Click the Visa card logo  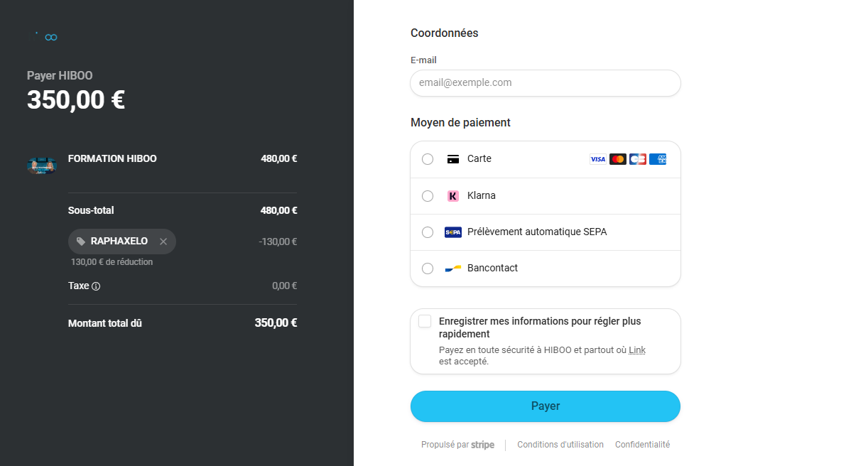tap(597, 159)
